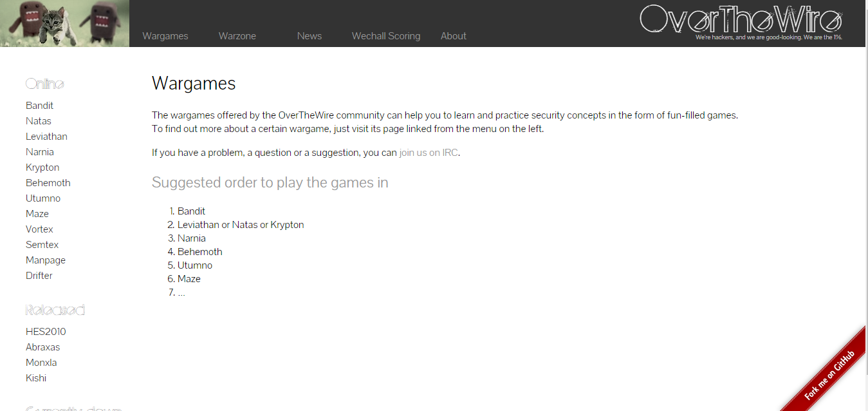
Task: Open the Warzone menu item
Action: pyautogui.click(x=237, y=36)
